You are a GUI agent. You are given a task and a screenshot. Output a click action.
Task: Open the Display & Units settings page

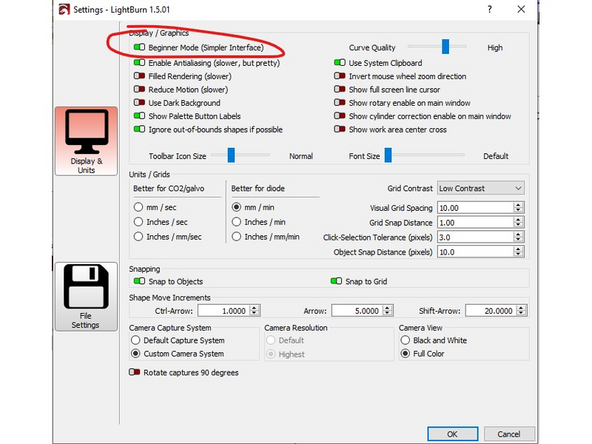coord(86,141)
